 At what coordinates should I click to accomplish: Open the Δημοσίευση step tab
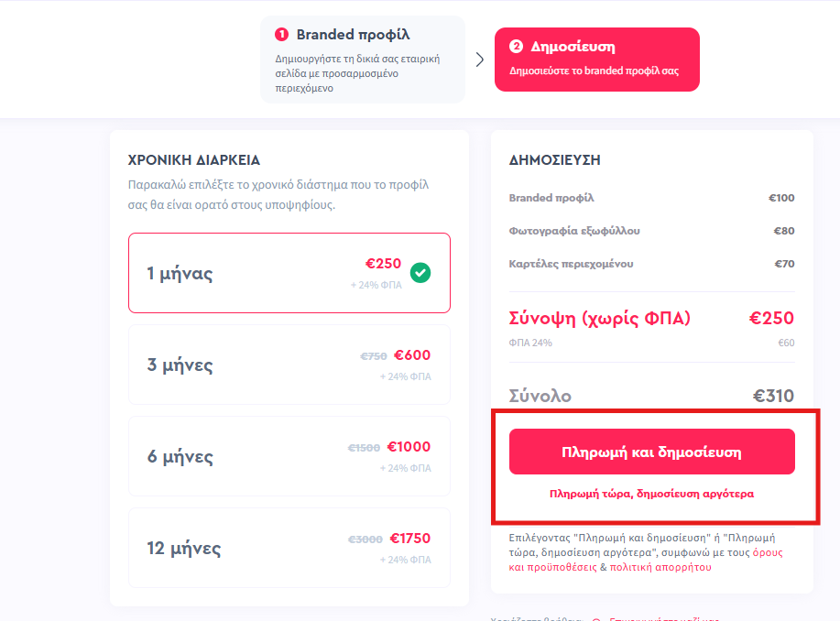tap(596, 60)
